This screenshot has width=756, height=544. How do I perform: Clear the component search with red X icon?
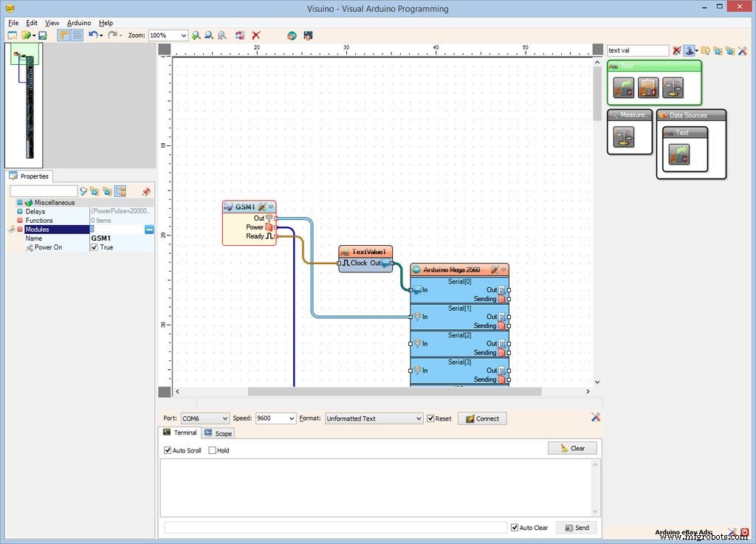[676, 51]
